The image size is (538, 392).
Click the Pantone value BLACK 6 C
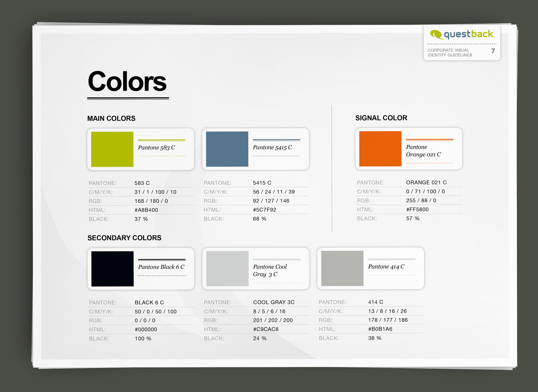[x=149, y=303]
